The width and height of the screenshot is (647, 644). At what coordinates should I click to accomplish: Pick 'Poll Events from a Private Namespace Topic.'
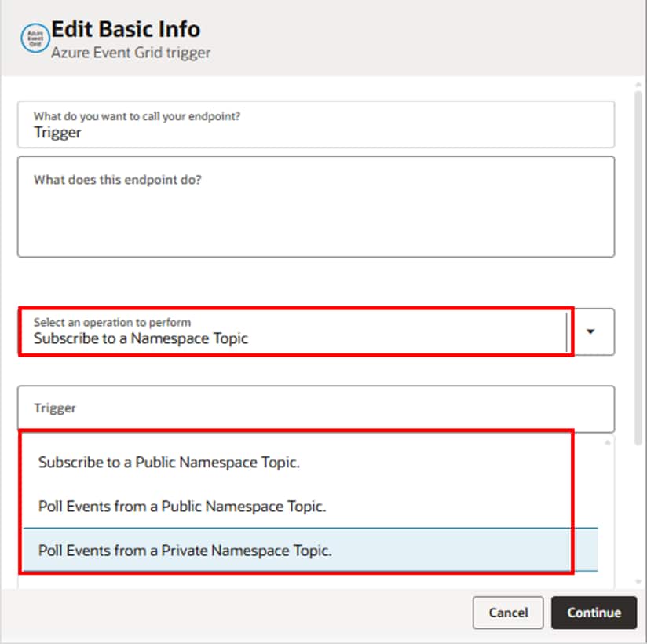[185, 551]
